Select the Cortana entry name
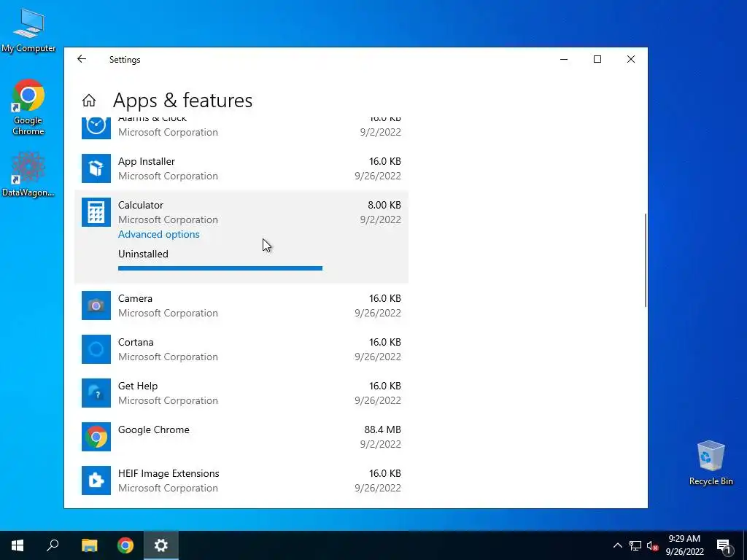 [136, 343]
